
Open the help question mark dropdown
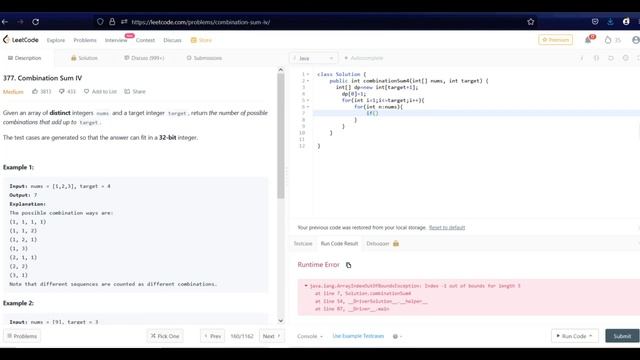click(397, 336)
